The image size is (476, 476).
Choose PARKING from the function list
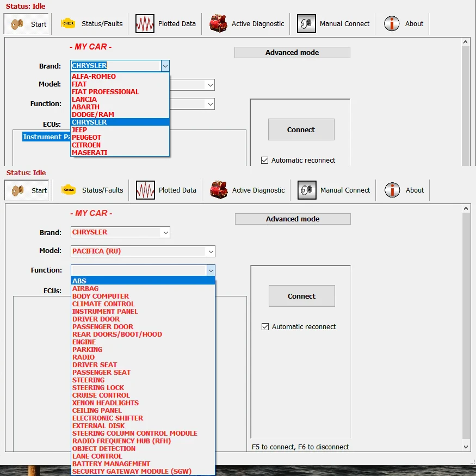coord(143,349)
